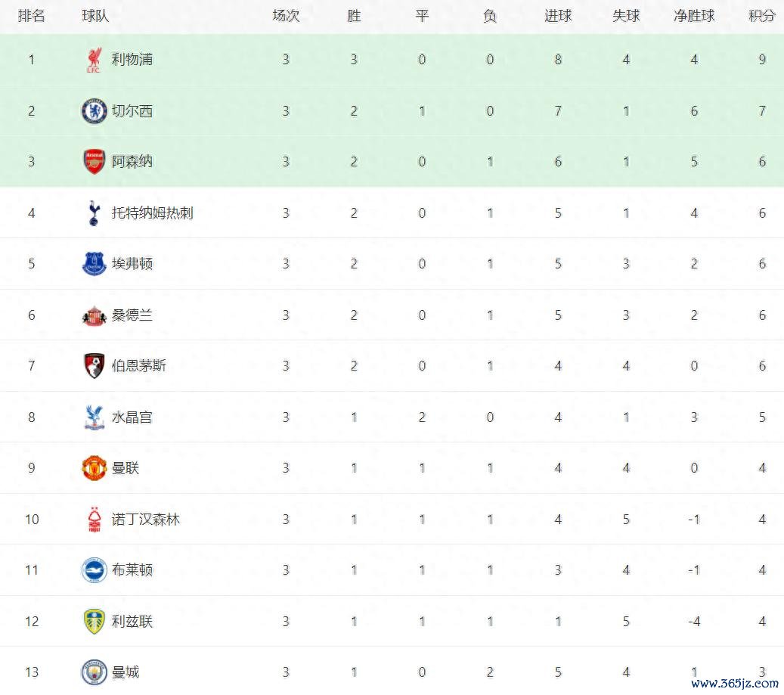Image resolution: width=784 pixels, height=695 pixels.
Task: Click the Chelsea club badge
Action: (x=94, y=111)
